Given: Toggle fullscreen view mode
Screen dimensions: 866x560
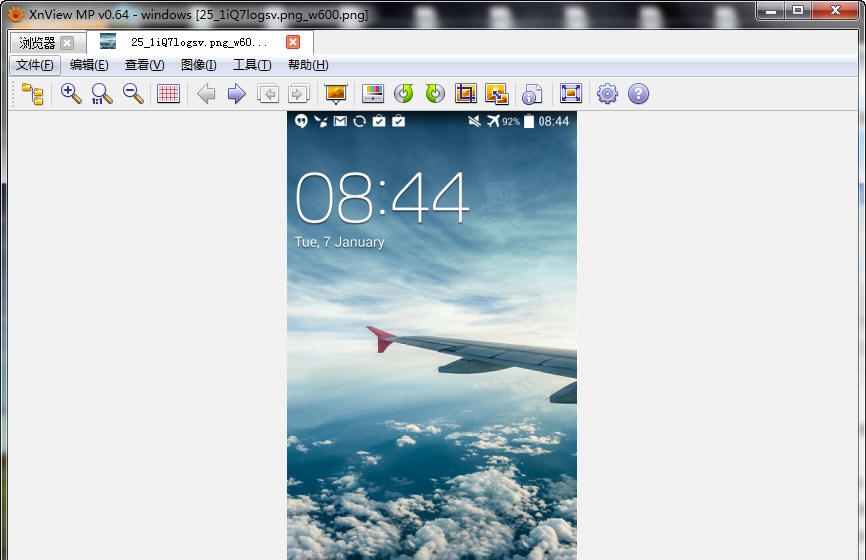Looking at the screenshot, I should 571,94.
